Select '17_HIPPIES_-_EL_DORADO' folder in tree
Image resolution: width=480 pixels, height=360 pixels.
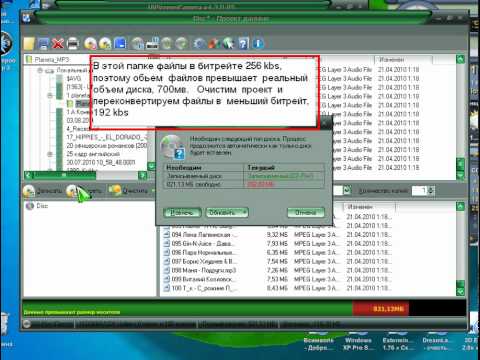point(106,137)
